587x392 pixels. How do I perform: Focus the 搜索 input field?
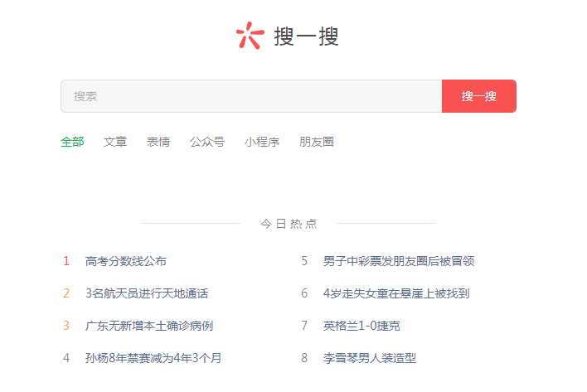click(251, 96)
